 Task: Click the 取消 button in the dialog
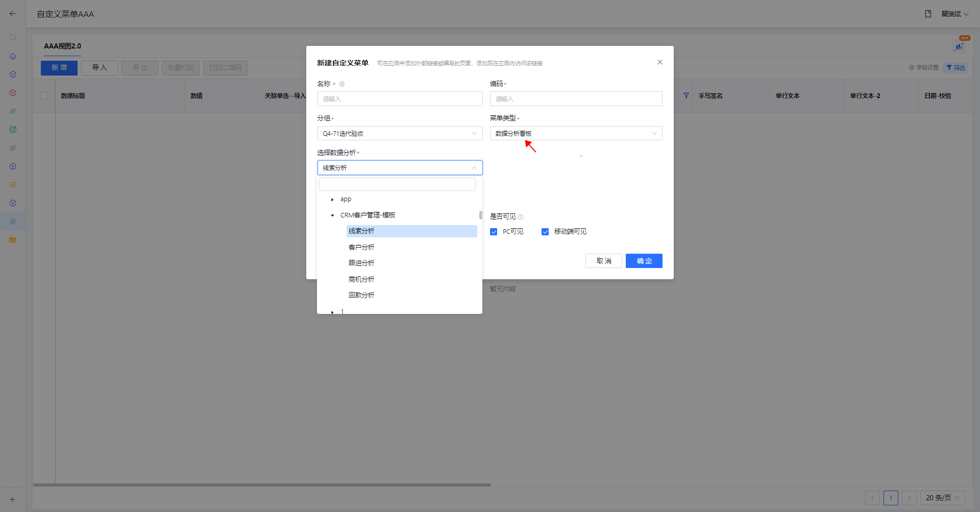point(603,261)
